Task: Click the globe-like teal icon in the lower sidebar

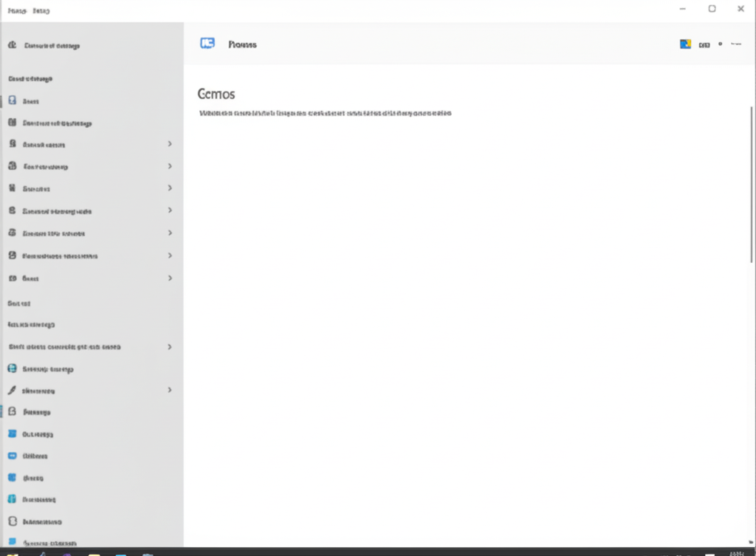Action: pos(13,368)
